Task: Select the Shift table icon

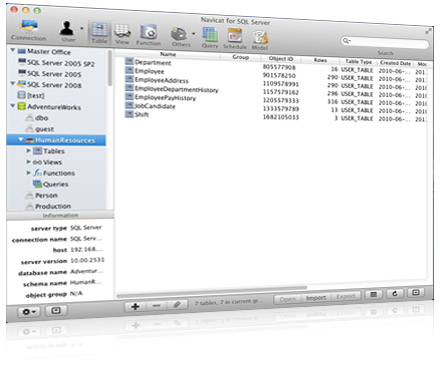Action: tap(129, 114)
